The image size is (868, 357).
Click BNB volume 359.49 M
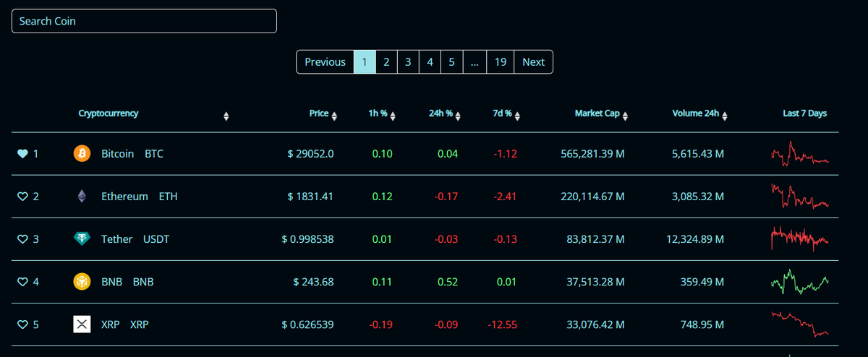click(x=702, y=282)
